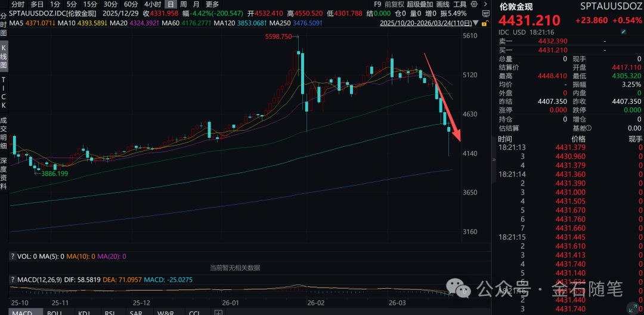The height and width of the screenshot is (315, 644).
Task: Toggle the yellow lock icon
Action: (x=485, y=23)
